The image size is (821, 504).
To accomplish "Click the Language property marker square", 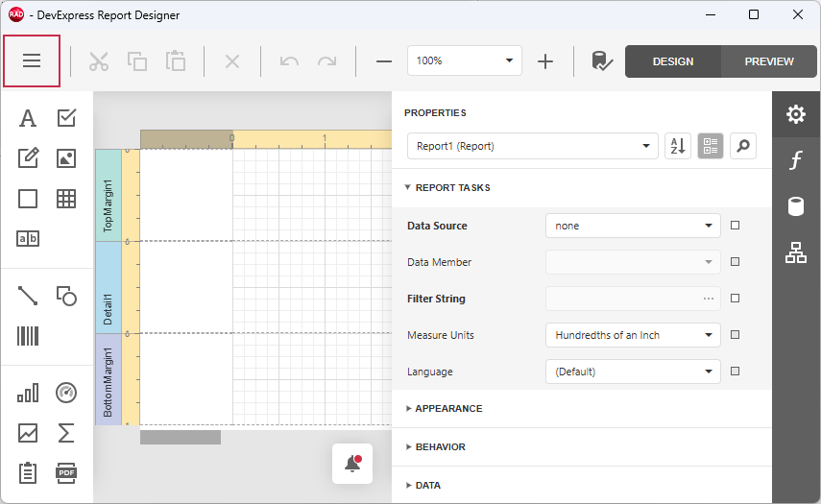I will click(x=736, y=372).
